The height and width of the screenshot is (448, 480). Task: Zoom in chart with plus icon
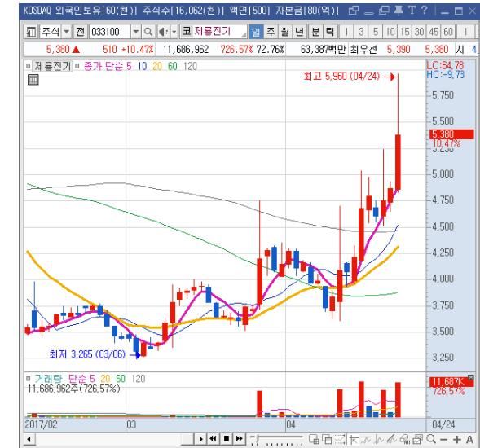coord(456,439)
